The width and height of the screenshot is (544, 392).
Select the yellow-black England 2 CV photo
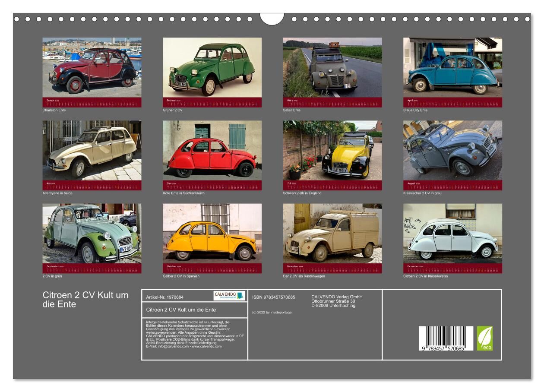pyautogui.click(x=332, y=150)
